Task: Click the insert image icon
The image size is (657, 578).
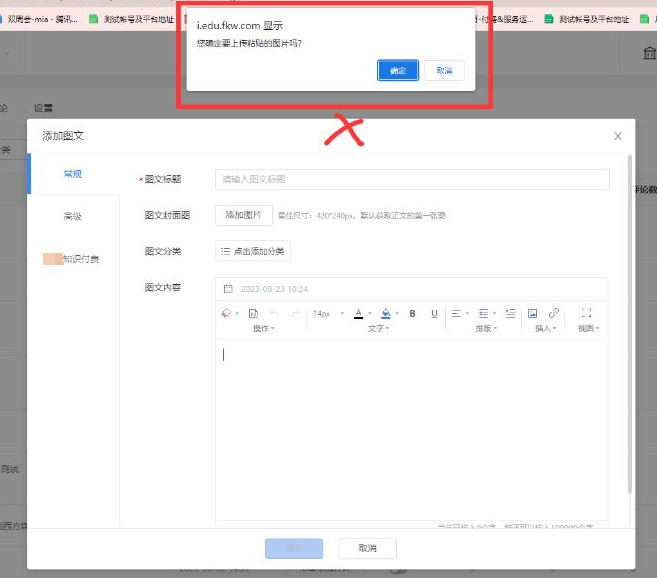Action: (x=532, y=313)
